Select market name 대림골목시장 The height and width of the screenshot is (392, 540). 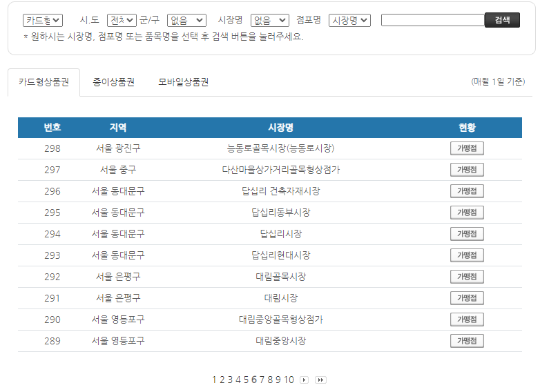click(x=280, y=277)
